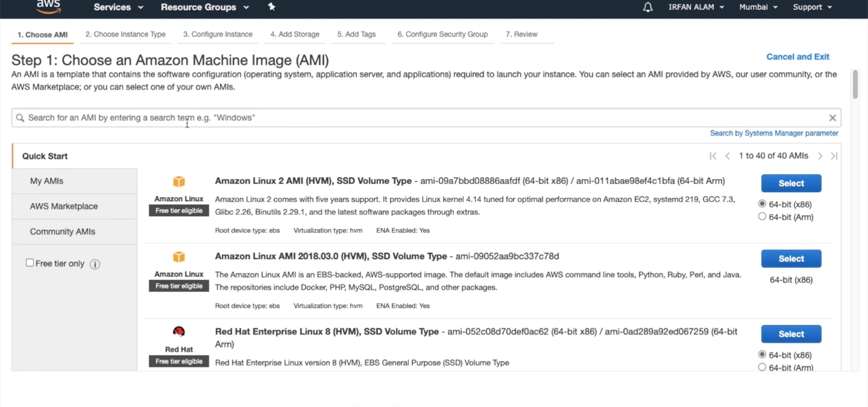Click Amazon Linux AMI 2018.03.0 box icon
This screenshot has width=868, height=407.
179,257
